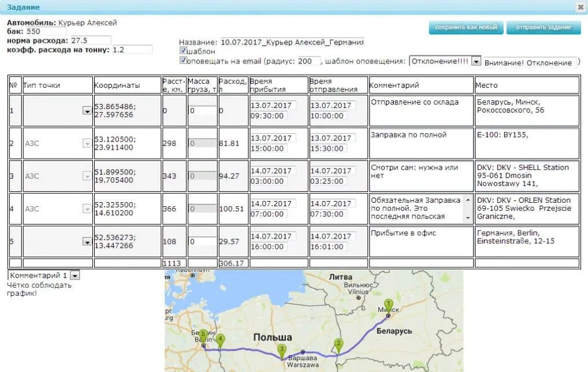
Task: Click Координаты column header
Action: tap(117, 85)
